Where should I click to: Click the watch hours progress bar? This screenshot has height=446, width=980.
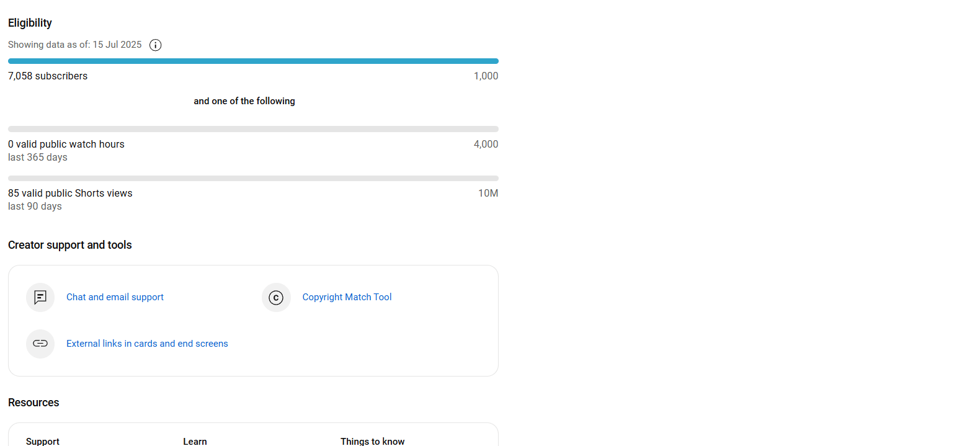tap(253, 129)
